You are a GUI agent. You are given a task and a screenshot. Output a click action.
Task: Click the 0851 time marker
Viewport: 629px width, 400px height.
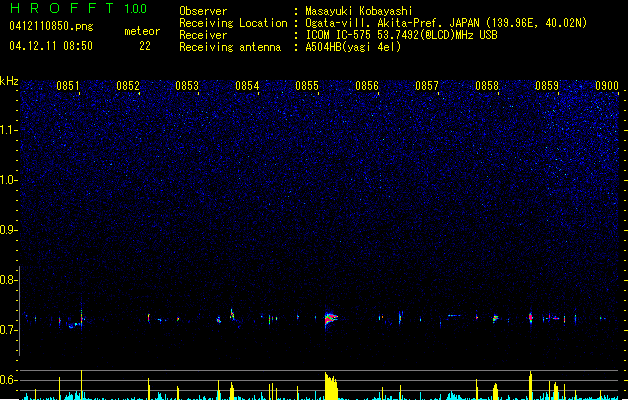point(68,86)
